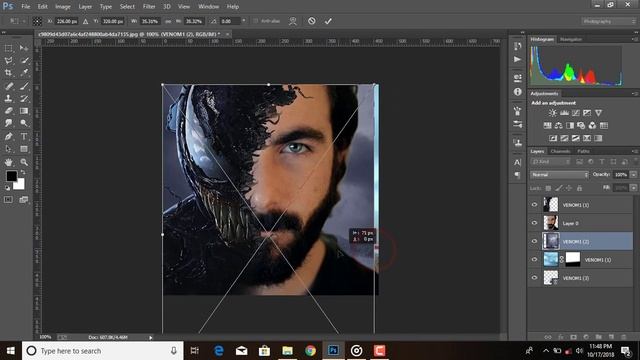Select the Lasso tool
640x360 pixels.
coord(9,60)
